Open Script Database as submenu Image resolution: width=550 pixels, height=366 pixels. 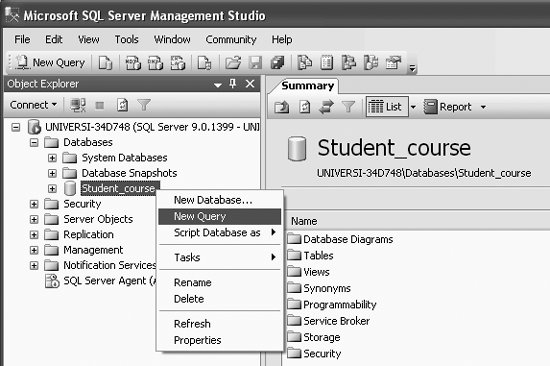(220, 233)
